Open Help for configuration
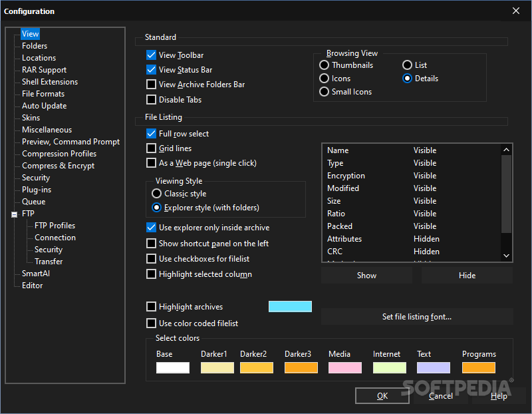Screen dimensions: 532x414 (x=499, y=395)
